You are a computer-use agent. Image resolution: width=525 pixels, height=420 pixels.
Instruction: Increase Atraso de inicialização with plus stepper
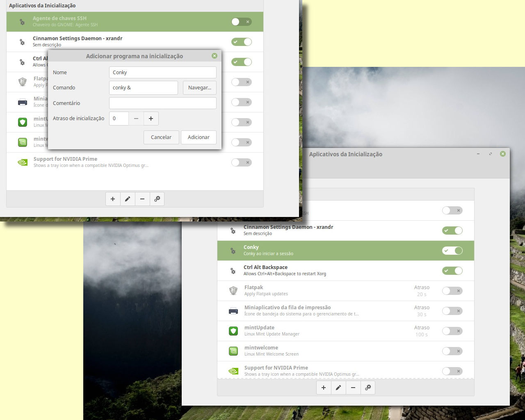(151, 118)
